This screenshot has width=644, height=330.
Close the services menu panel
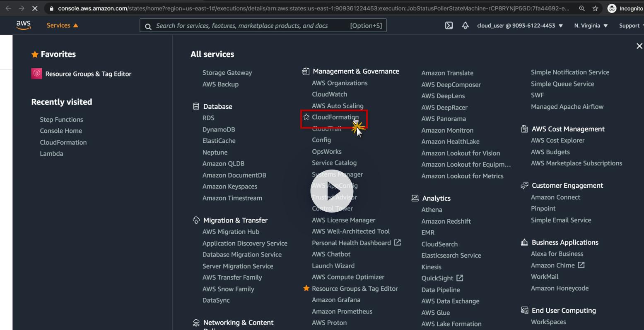click(x=639, y=46)
